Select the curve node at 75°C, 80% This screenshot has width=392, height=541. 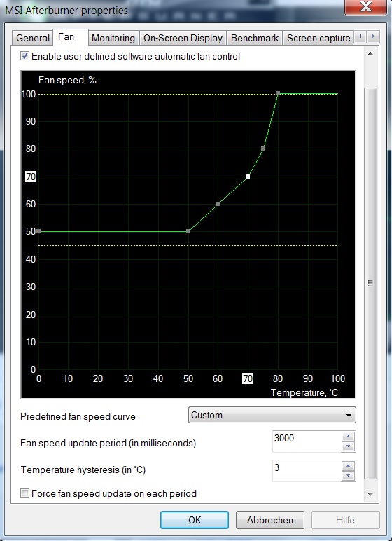(x=263, y=149)
